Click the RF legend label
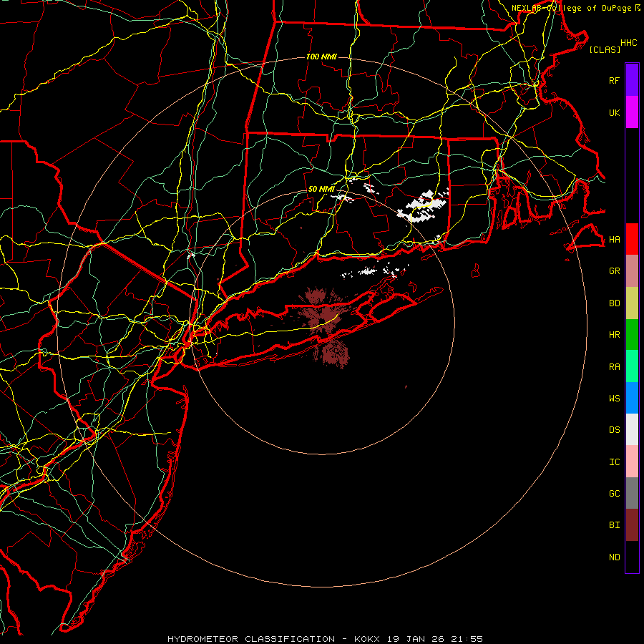644x644 pixels. tap(615, 80)
